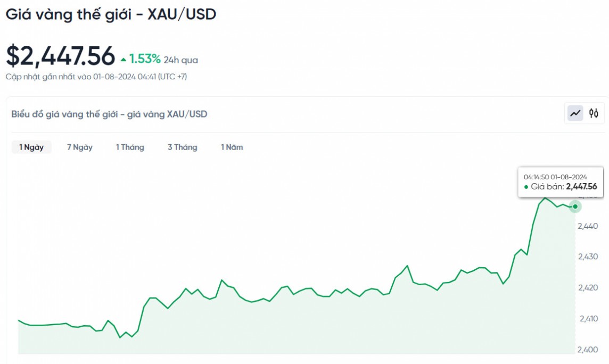This screenshot has height=364, width=609.
Task: Select the 1 Ngày time range
Action: [x=31, y=147]
